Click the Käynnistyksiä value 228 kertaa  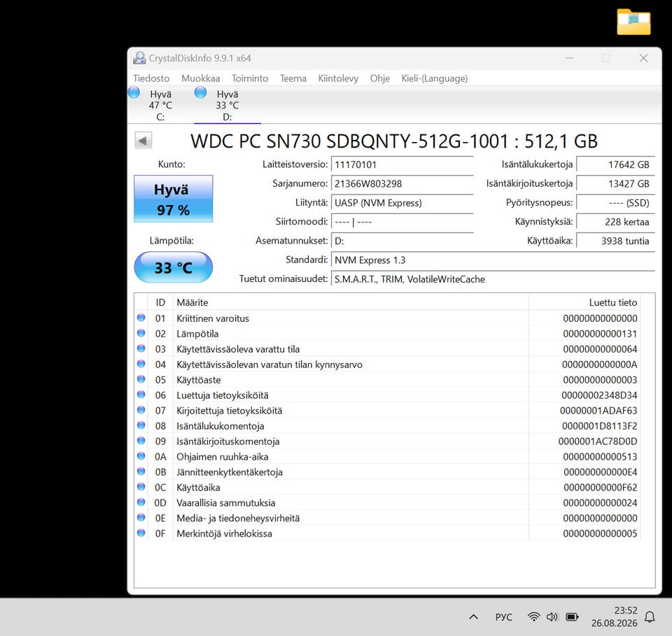click(x=615, y=222)
